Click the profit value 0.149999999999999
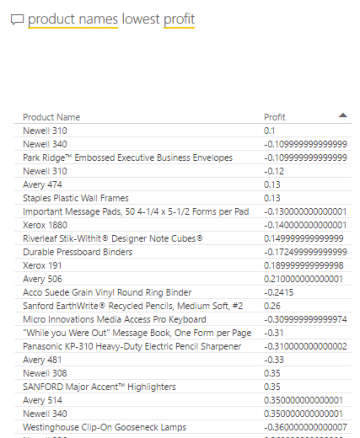 pos(303,239)
